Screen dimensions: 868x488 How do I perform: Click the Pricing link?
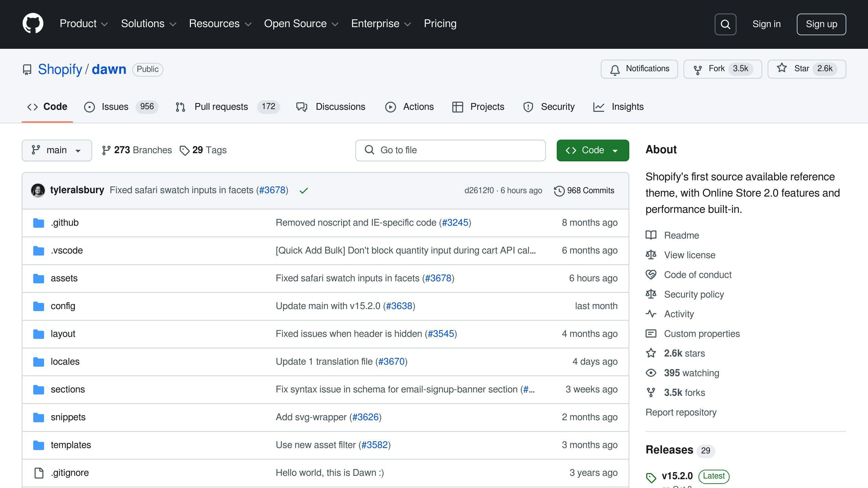click(440, 24)
